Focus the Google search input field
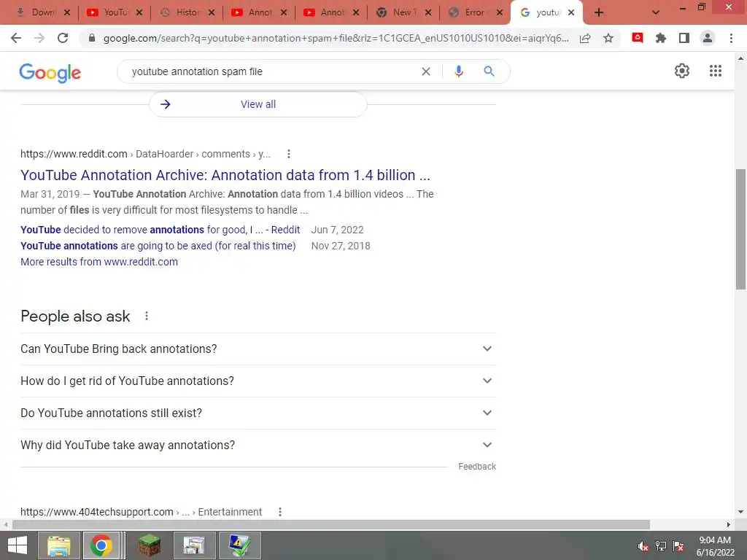747x560 pixels. tap(271, 71)
